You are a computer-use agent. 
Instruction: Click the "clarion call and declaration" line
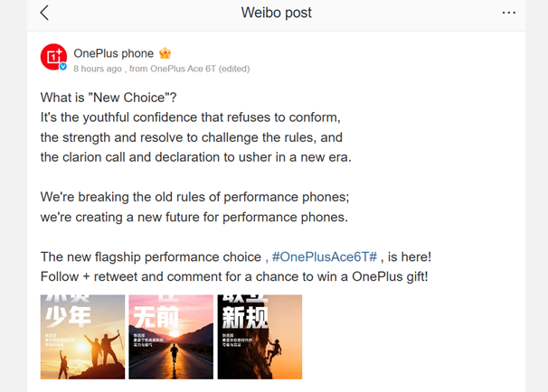point(195,157)
